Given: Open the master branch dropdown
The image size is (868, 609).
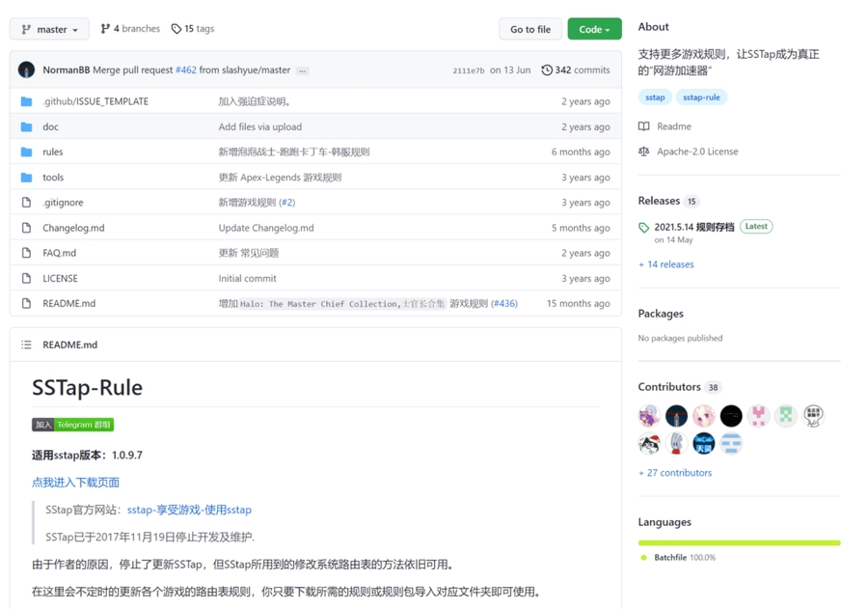Looking at the screenshot, I should point(49,29).
